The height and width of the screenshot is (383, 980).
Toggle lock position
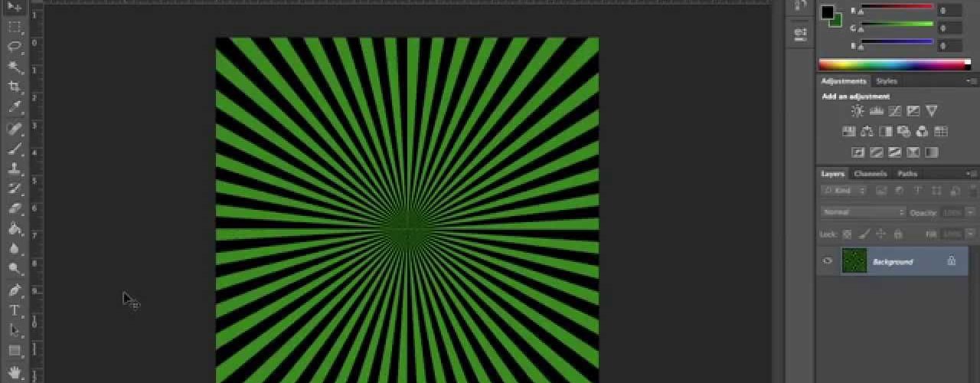coord(880,234)
